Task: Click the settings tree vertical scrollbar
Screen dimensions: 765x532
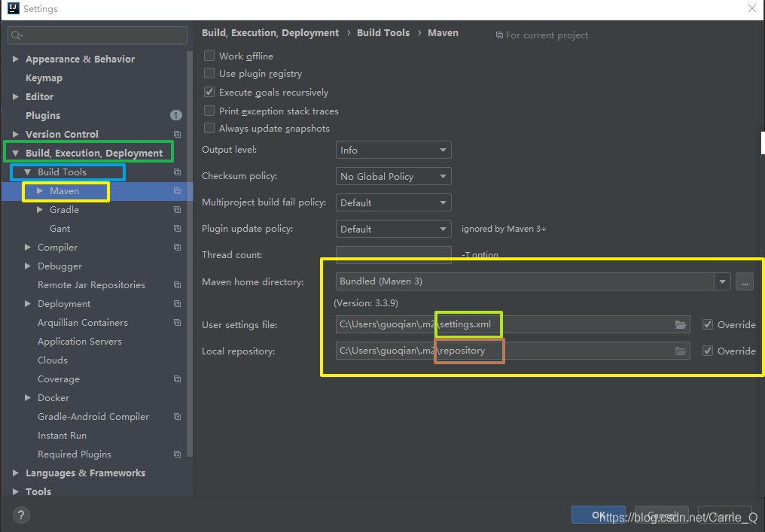Action: [190, 254]
